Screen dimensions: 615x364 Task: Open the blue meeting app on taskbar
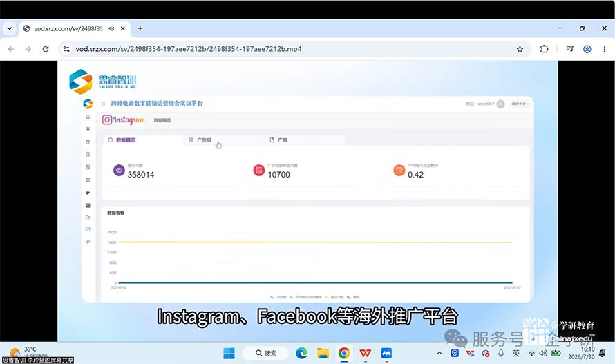point(386,354)
